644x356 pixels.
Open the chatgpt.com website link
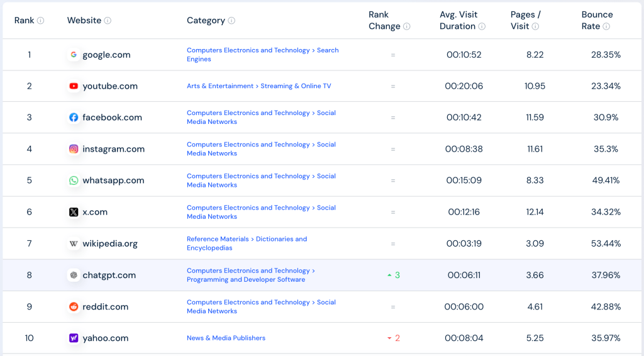(x=109, y=275)
